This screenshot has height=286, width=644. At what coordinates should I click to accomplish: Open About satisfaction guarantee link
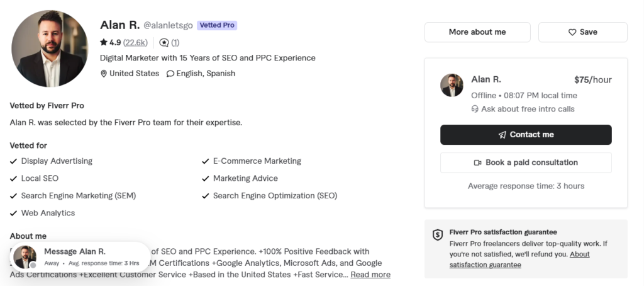(519, 260)
